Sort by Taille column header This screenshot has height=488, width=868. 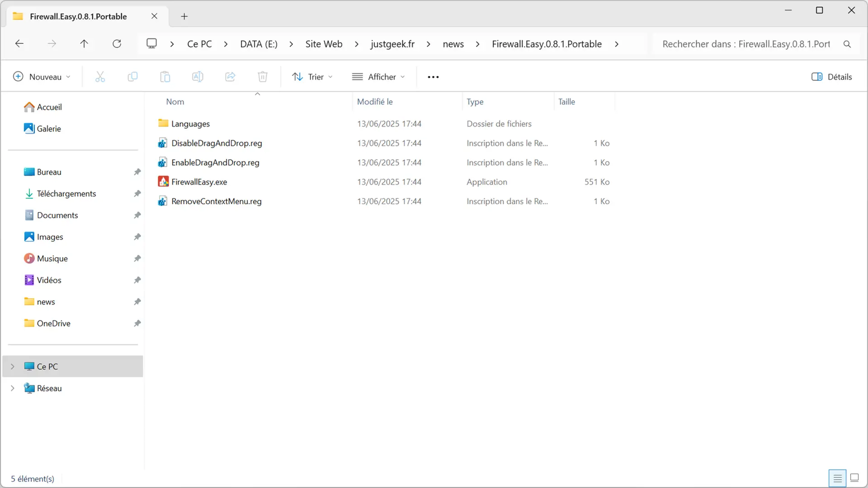[x=566, y=102]
